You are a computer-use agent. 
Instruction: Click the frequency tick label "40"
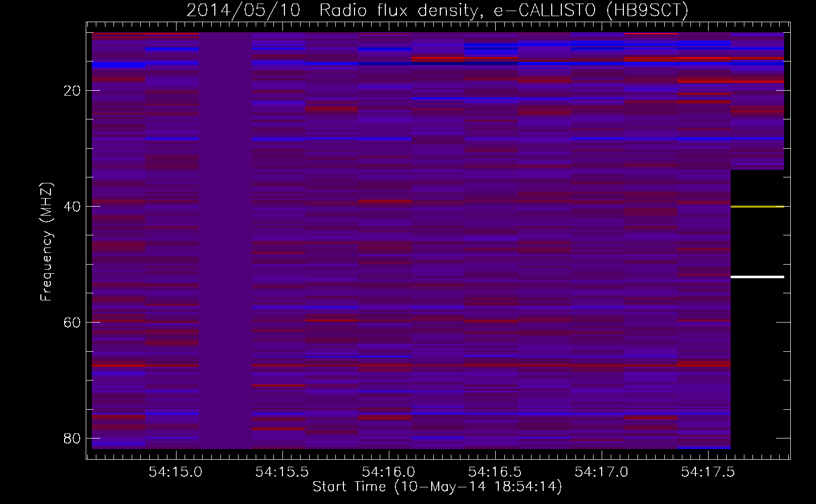[73, 207]
